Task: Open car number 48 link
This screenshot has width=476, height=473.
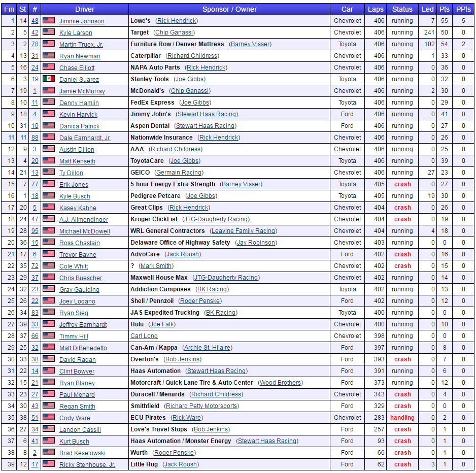Action: click(35, 21)
